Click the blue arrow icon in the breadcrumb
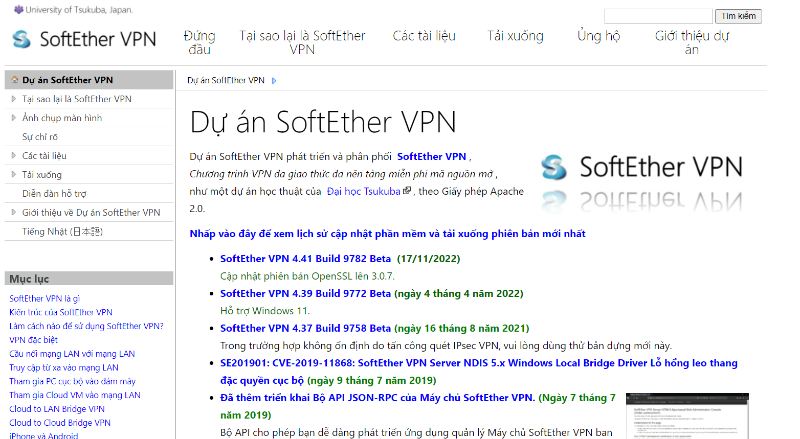Screen dimensions: 800x439 click(x=274, y=80)
